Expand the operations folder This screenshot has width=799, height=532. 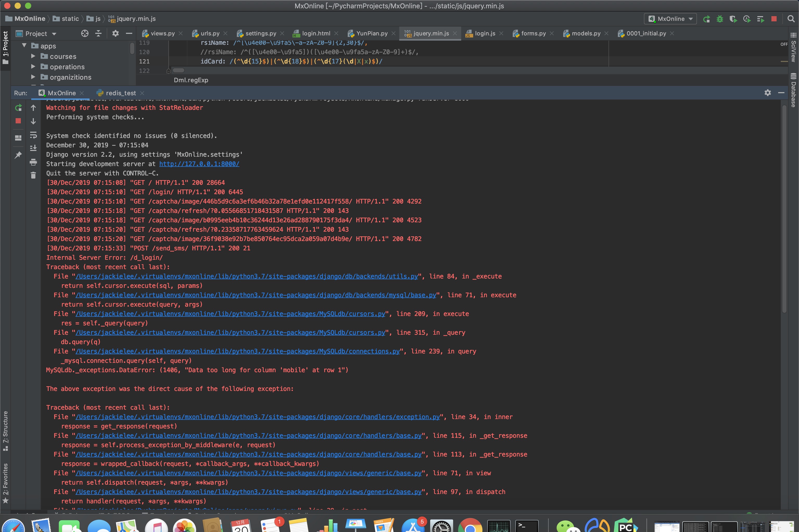tap(33, 67)
